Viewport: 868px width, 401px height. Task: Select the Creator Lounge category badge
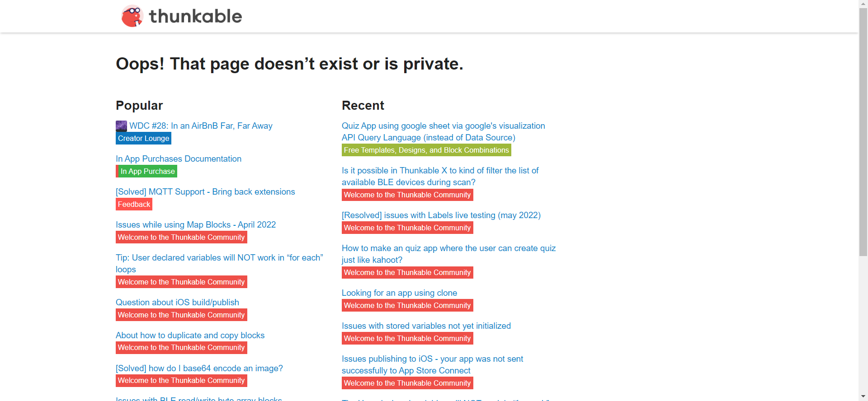143,139
